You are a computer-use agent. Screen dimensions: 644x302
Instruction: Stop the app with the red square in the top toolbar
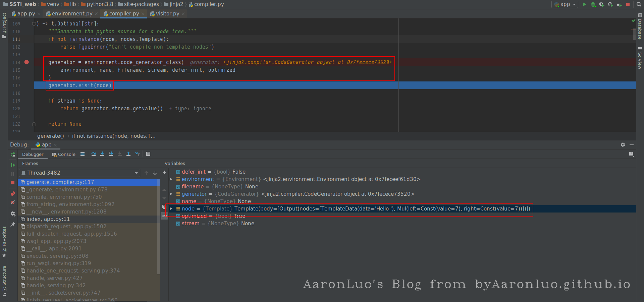[628, 4]
